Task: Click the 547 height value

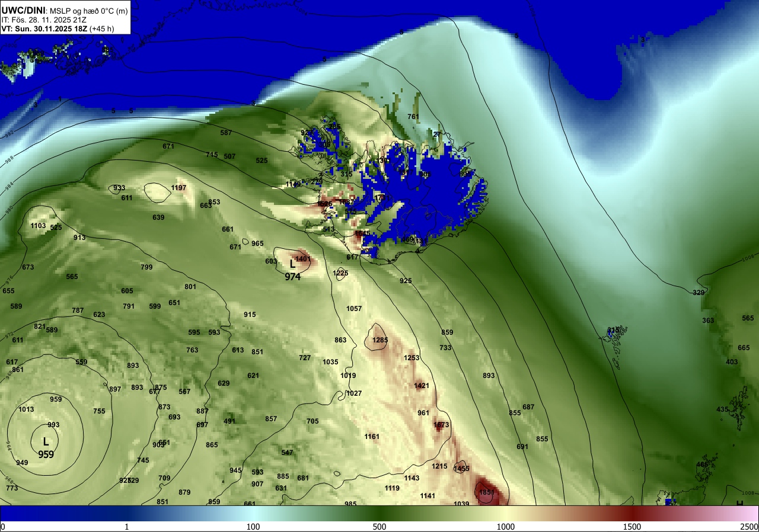Action: click(x=287, y=453)
